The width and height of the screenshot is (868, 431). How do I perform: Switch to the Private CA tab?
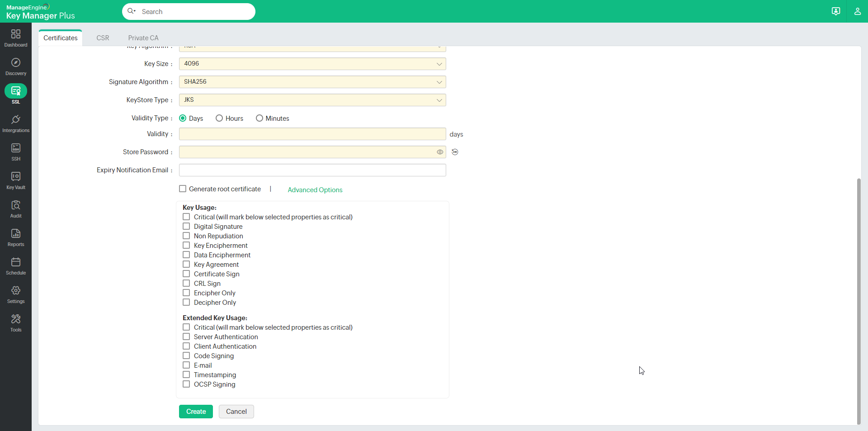(143, 38)
